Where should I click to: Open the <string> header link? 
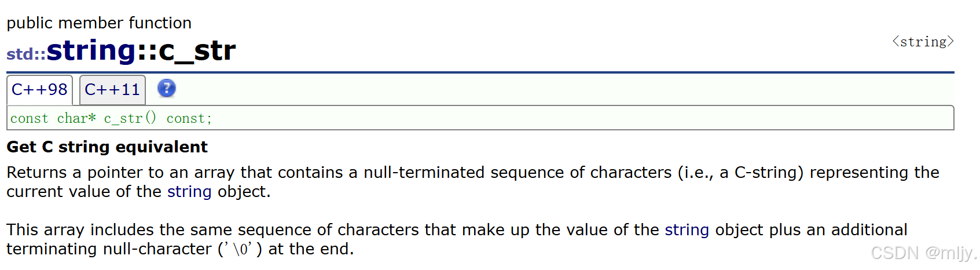point(923,42)
